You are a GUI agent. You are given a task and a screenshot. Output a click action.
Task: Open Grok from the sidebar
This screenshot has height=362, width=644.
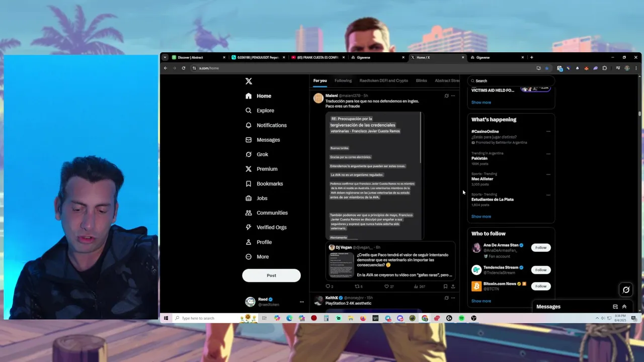pos(257,154)
